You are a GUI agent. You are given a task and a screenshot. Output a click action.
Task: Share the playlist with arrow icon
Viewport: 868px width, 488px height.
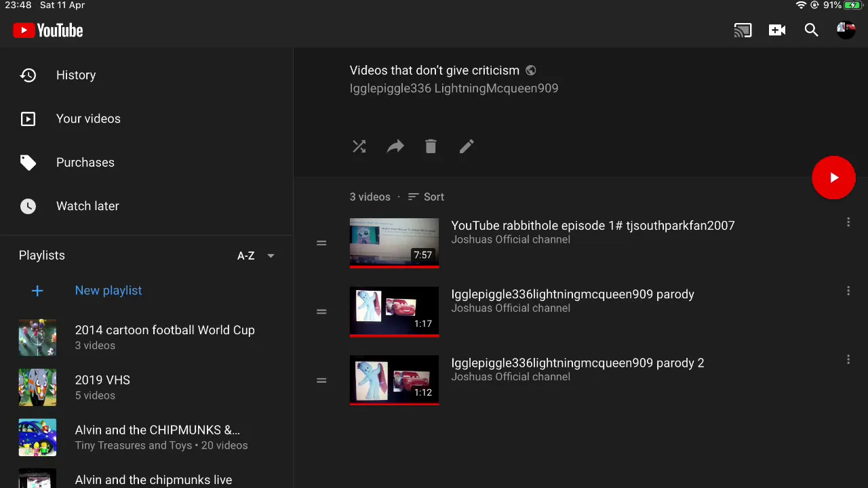click(x=395, y=146)
